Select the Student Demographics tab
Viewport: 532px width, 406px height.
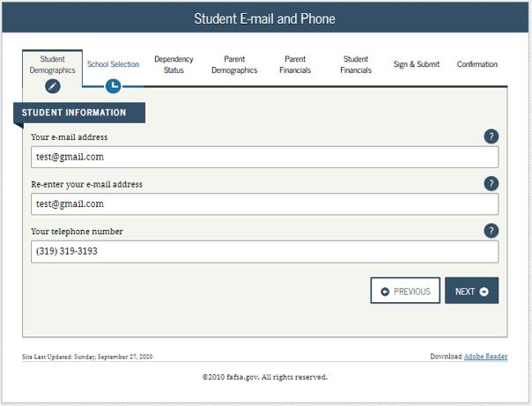pyautogui.click(x=52, y=64)
